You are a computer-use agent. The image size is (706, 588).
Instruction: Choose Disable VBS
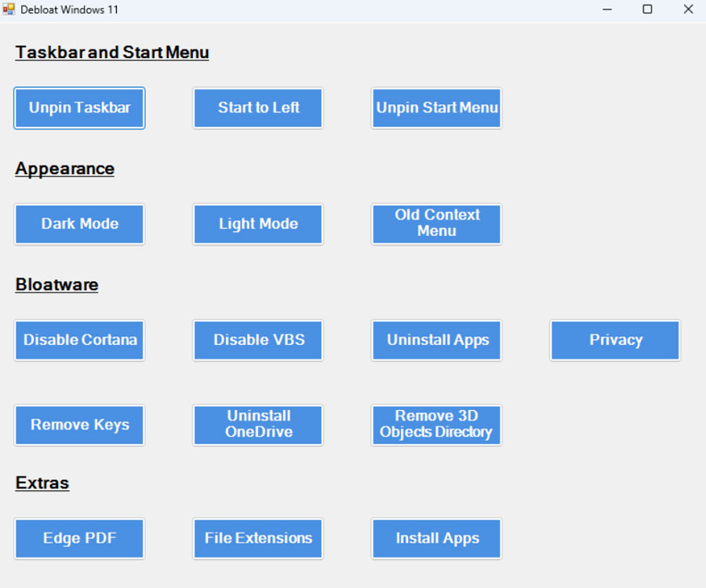pyautogui.click(x=258, y=340)
